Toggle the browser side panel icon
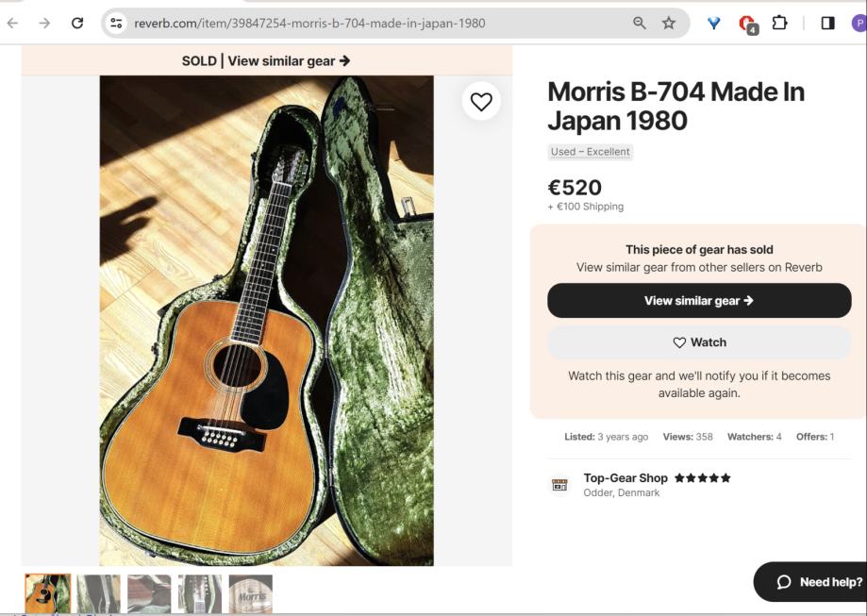867x616 pixels. point(827,23)
